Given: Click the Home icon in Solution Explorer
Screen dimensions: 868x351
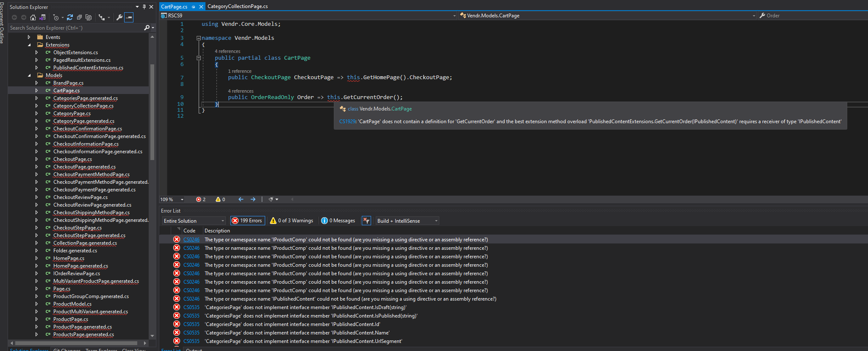Looking at the screenshot, I should pyautogui.click(x=33, y=17).
